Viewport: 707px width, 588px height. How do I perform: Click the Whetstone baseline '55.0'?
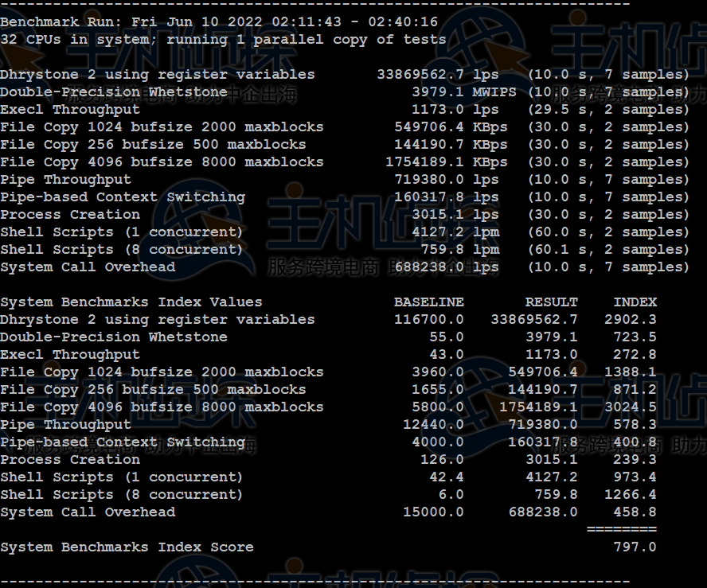[447, 337]
